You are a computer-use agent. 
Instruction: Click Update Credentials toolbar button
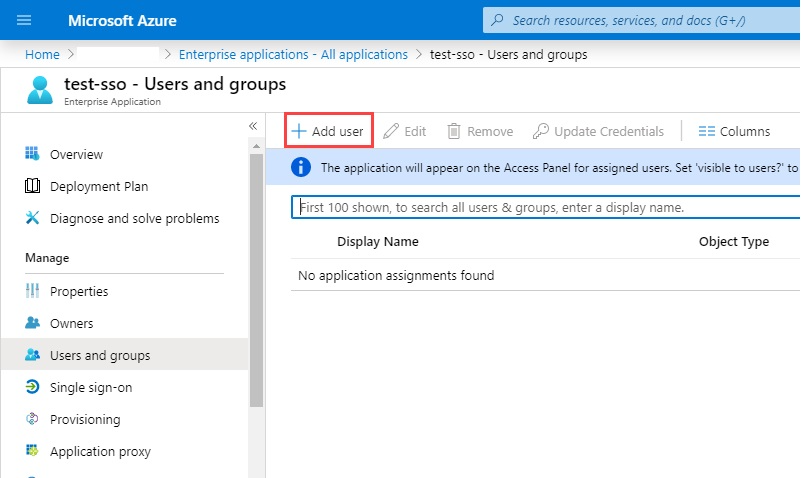[x=598, y=131]
